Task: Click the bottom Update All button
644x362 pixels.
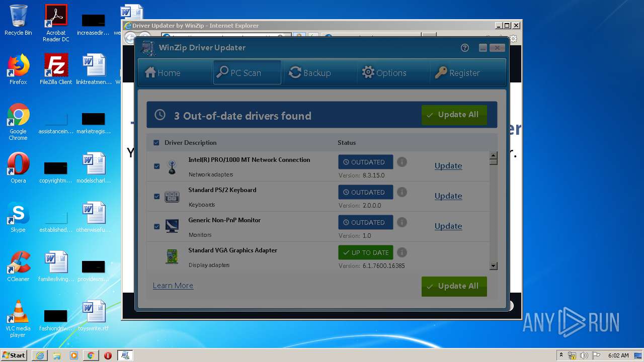Action: click(454, 286)
